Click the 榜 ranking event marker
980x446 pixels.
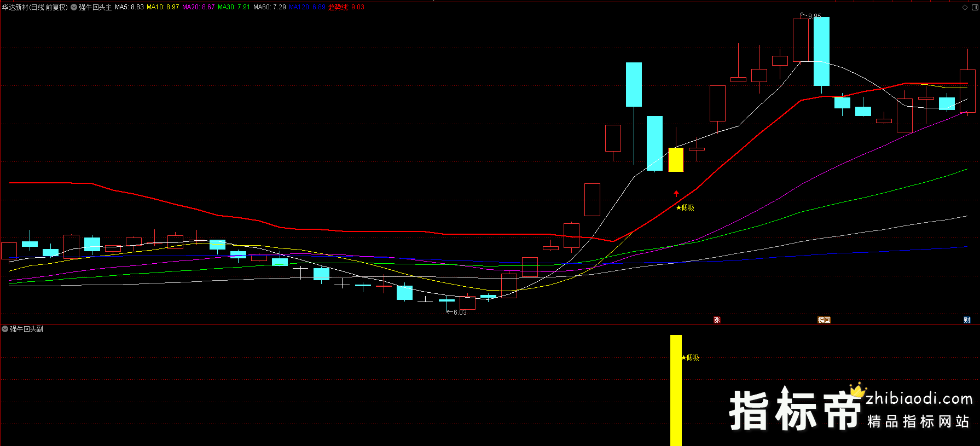[x=821, y=320]
